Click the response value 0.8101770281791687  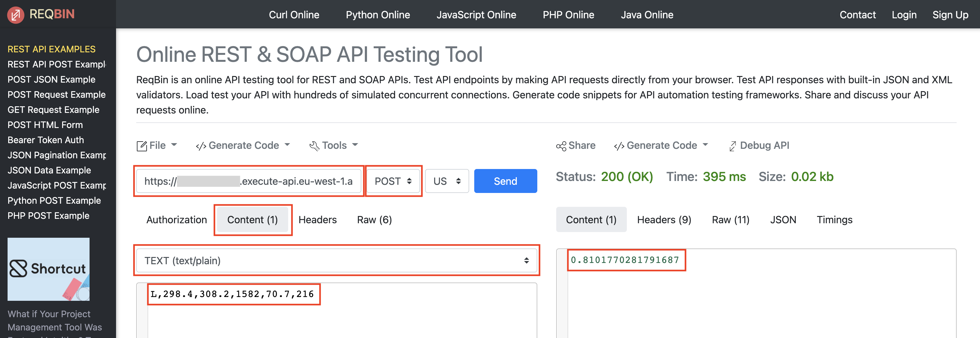[x=625, y=260]
